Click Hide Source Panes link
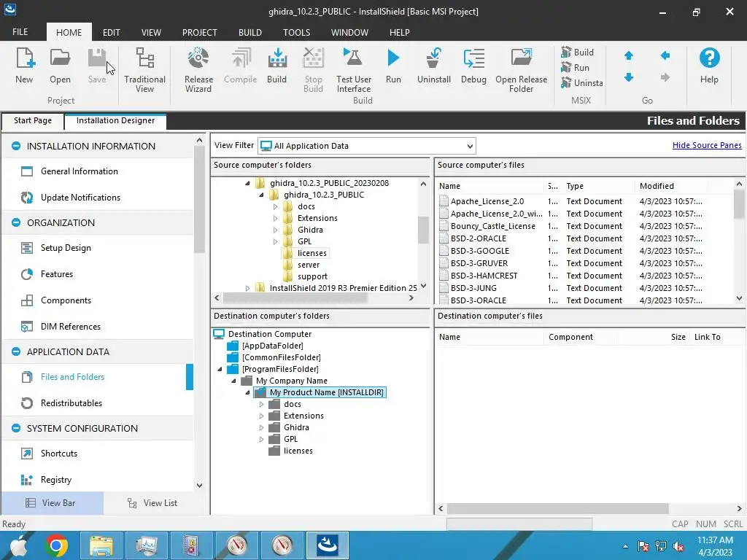The height and width of the screenshot is (560, 747). pos(706,145)
